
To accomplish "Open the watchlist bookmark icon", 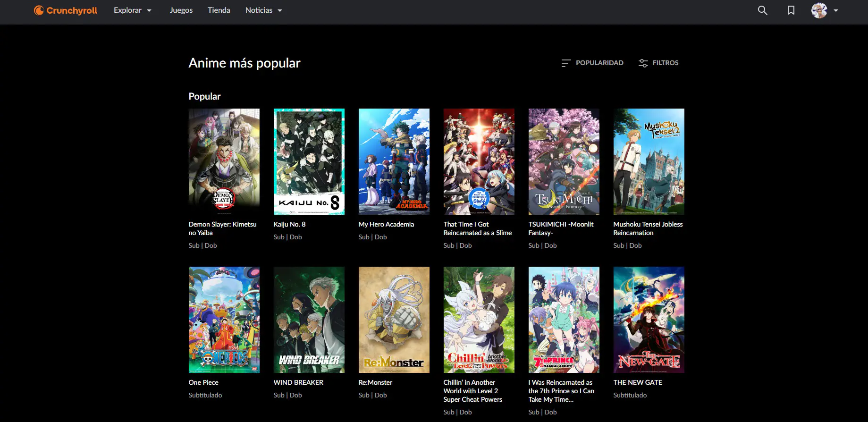I will pyautogui.click(x=791, y=10).
